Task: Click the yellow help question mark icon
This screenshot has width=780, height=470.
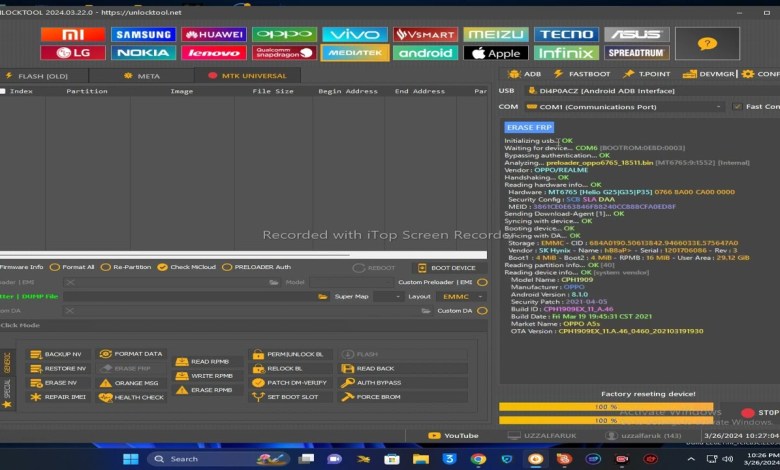Action: pos(707,44)
